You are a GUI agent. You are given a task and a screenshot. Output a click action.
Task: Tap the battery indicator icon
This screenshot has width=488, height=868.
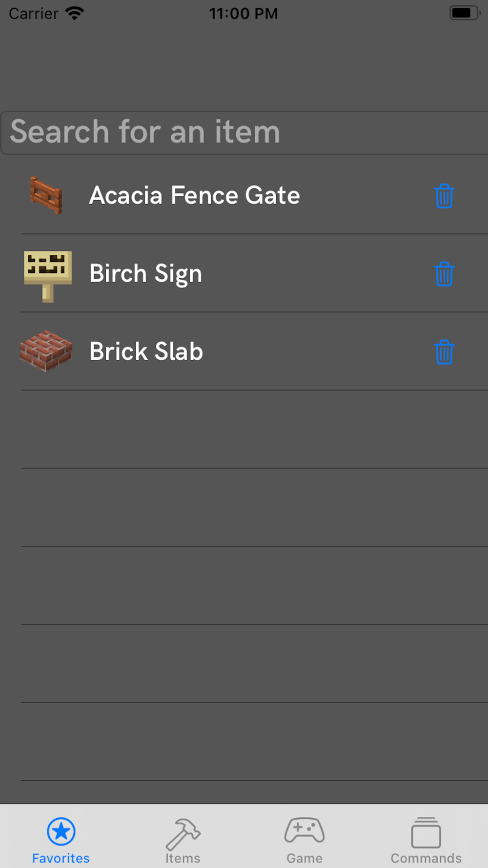pos(465,13)
